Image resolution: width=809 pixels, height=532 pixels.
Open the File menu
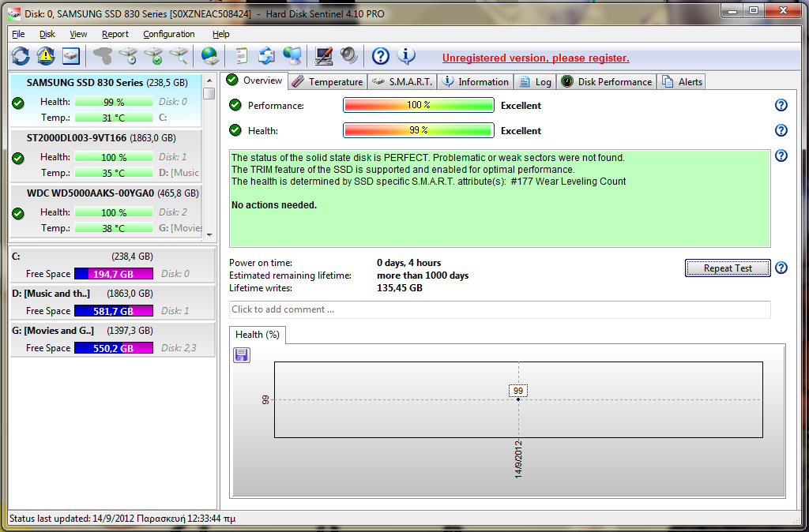[x=18, y=34]
